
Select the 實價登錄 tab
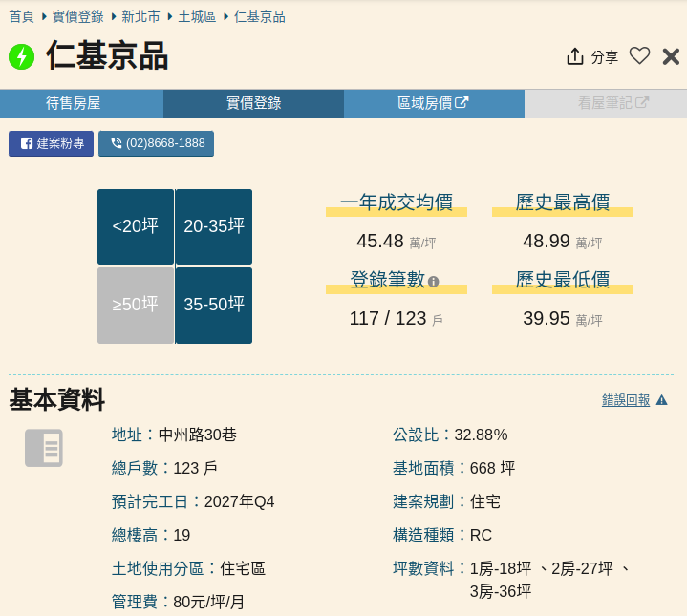(x=253, y=103)
